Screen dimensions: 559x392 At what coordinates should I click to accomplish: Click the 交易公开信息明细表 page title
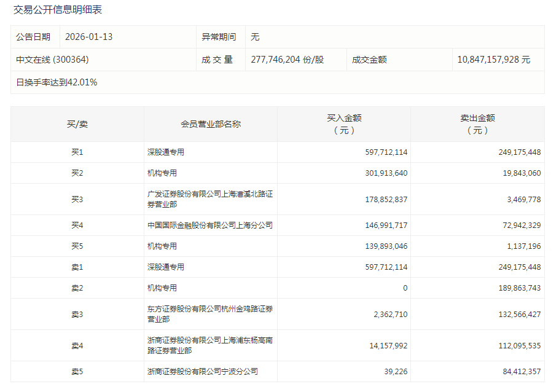58,10
